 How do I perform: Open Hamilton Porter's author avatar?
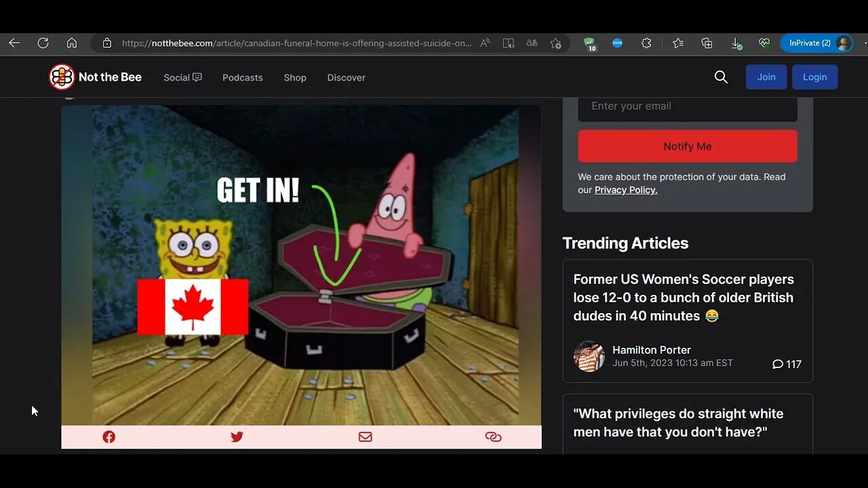coord(589,357)
